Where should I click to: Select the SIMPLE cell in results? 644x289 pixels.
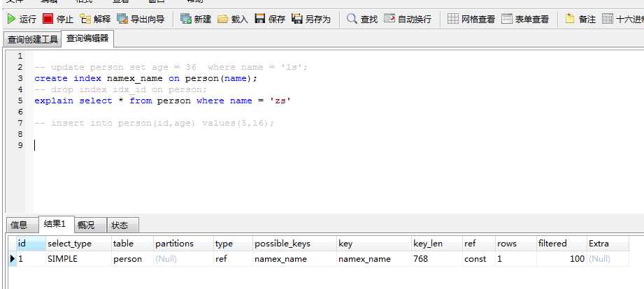coord(78,259)
